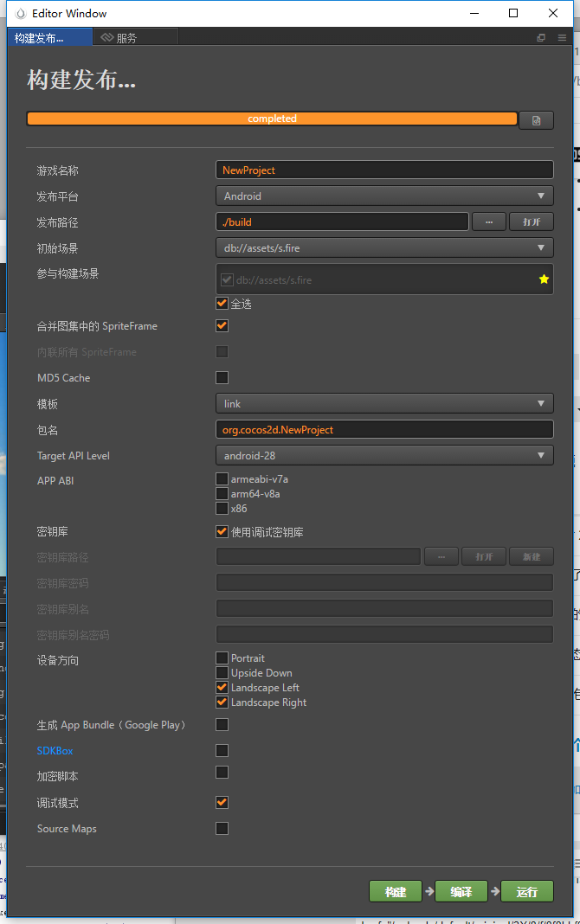Check the x86 ABI option
Image resolution: width=580 pixels, height=924 pixels.
(222, 508)
